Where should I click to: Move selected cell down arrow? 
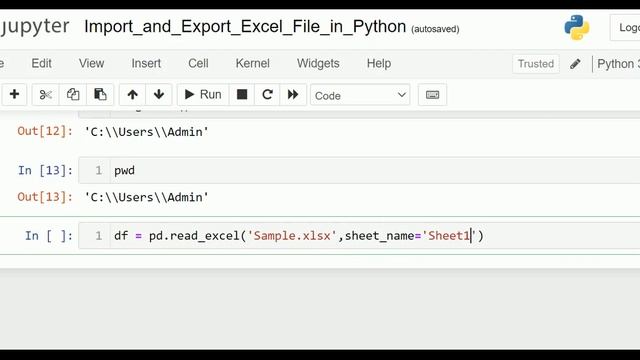(159, 95)
